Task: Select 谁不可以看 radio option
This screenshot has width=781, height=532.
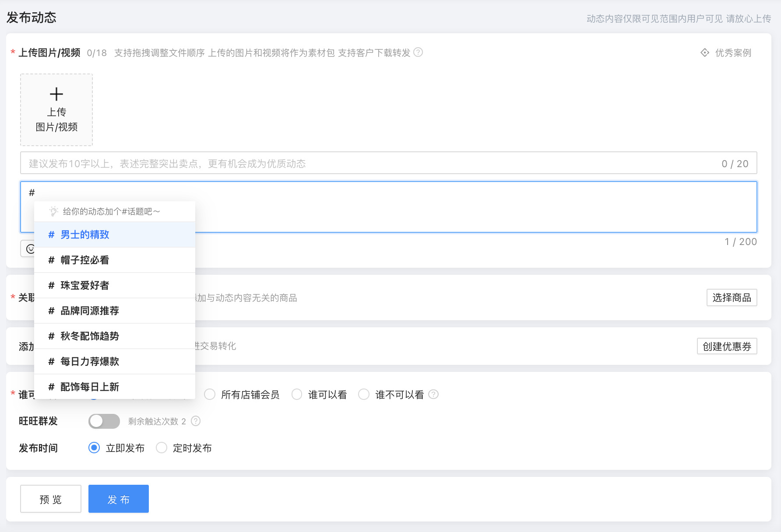Action: pos(364,395)
